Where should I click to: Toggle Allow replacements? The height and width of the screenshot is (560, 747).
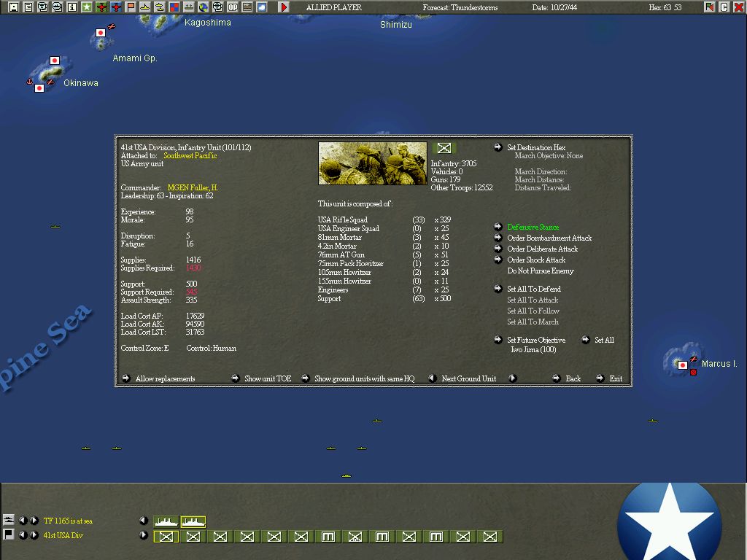165,378
